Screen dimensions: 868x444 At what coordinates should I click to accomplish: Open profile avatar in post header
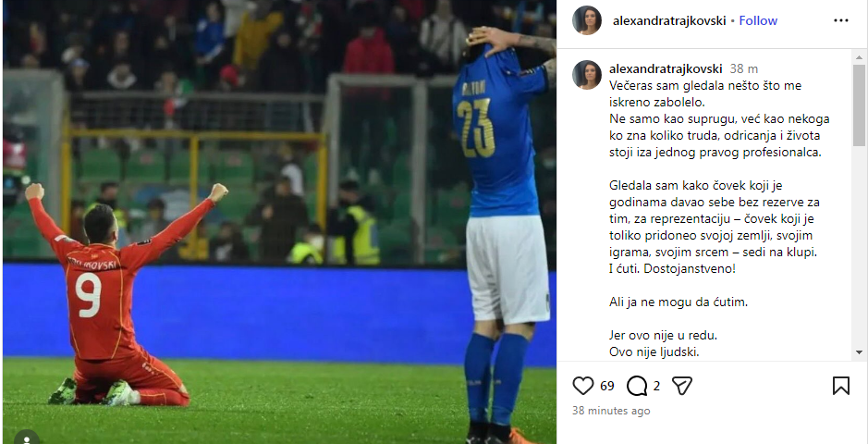[x=587, y=20]
